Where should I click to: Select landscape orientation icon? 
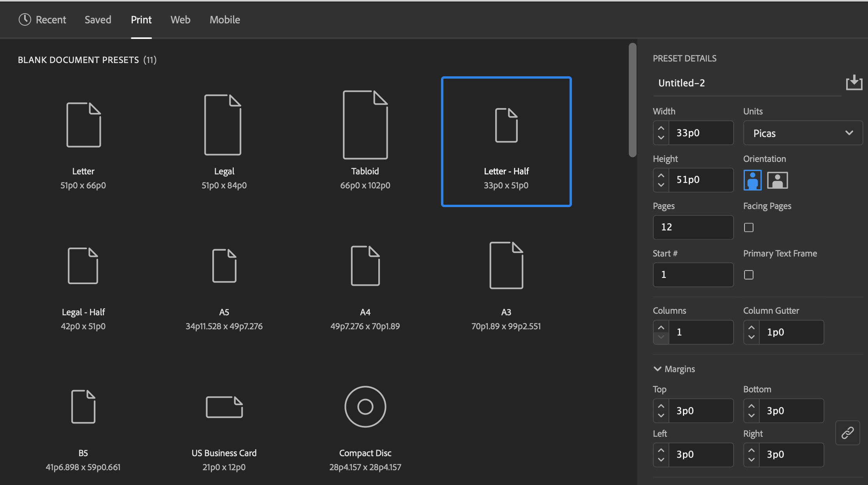click(x=777, y=180)
